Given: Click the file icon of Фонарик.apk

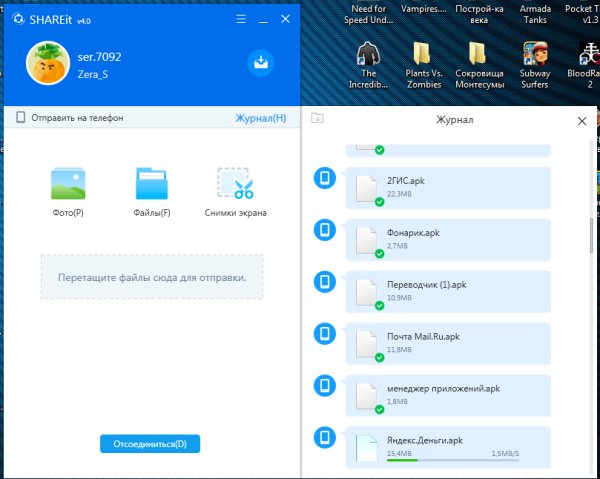Looking at the screenshot, I should point(367,241).
